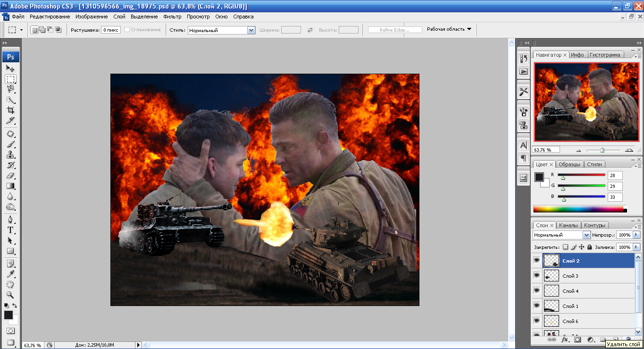Open the Navigator panel options menu

[637, 57]
